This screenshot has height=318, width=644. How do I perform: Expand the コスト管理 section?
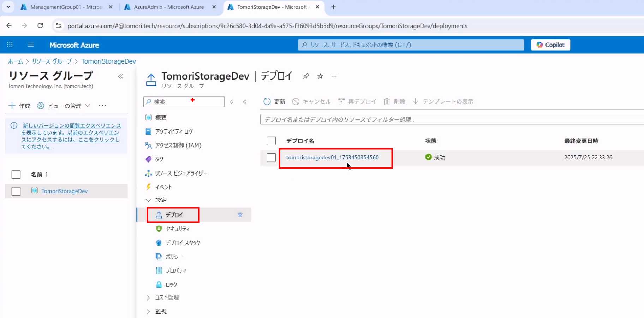[x=148, y=298]
